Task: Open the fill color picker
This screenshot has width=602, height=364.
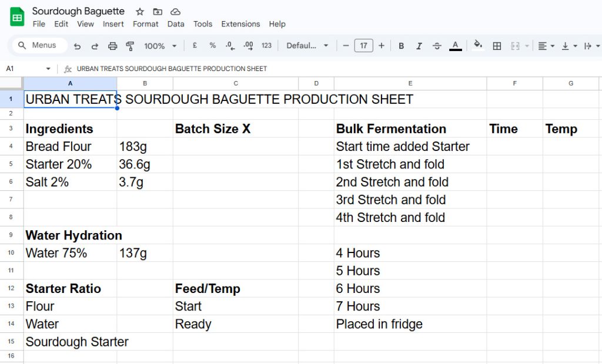Action: point(478,45)
